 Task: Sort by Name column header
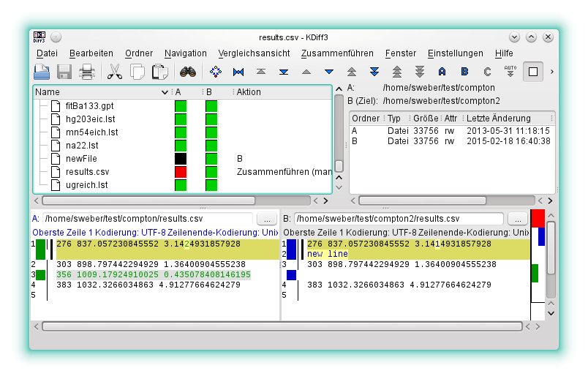101,92
